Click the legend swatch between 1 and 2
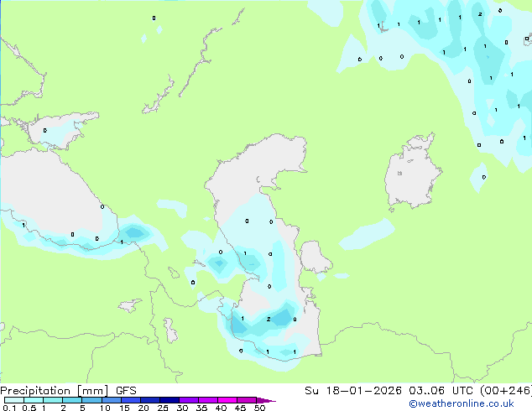The image size is (532, 411). 53,400
